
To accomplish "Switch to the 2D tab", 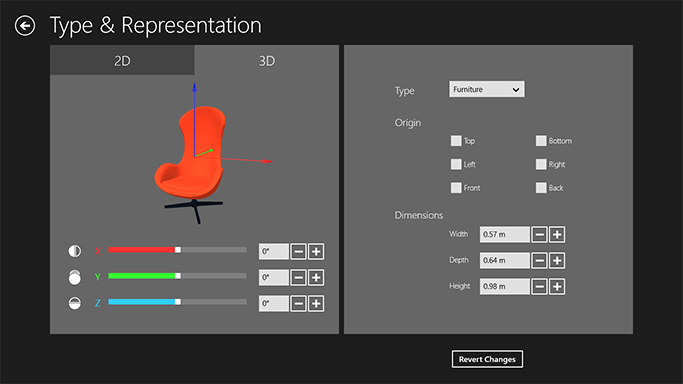I will (x=122, y=60).
